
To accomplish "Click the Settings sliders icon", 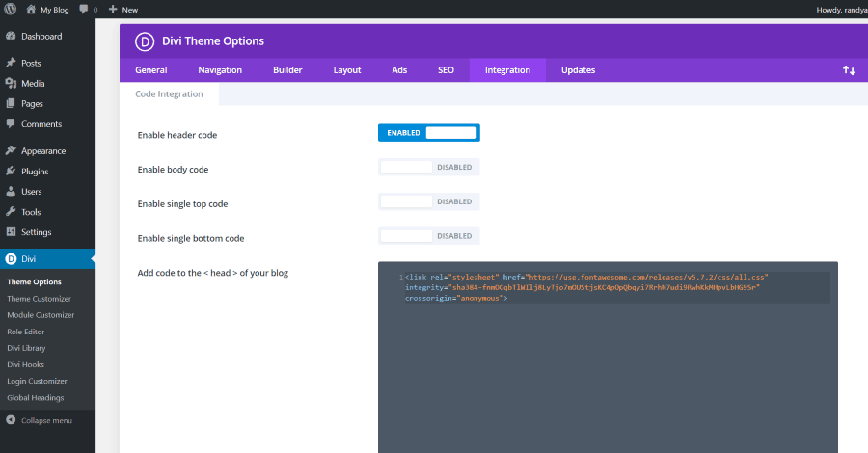I will [11, 231].
